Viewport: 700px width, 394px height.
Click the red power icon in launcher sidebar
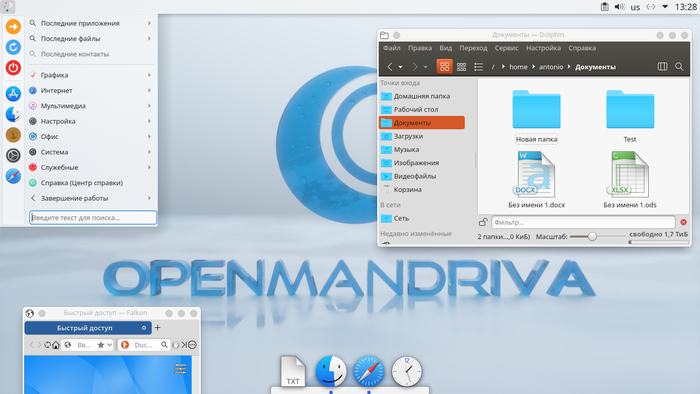(x=13, y=68)
